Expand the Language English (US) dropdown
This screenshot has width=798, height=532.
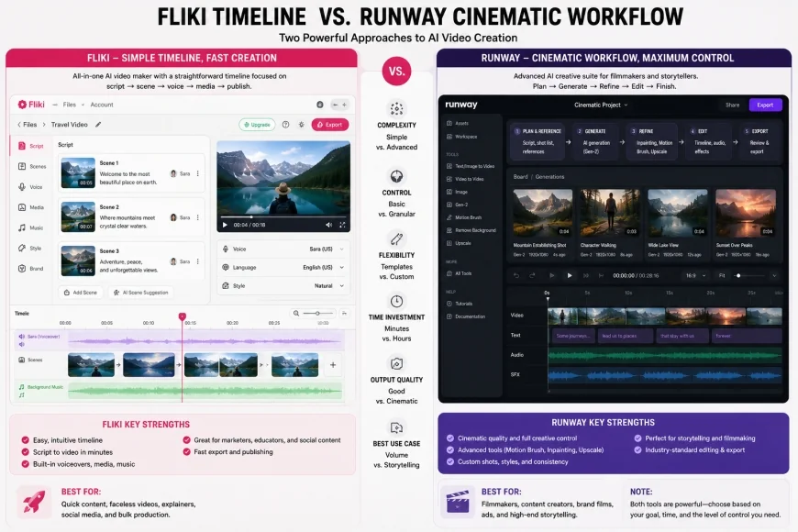click(x=283, y=267)
